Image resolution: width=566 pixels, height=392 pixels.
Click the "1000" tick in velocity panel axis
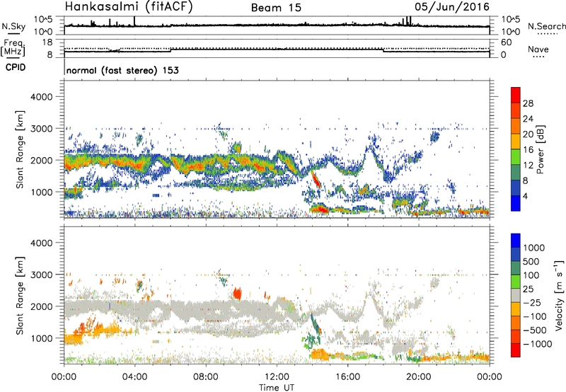(x=42, y=338)
